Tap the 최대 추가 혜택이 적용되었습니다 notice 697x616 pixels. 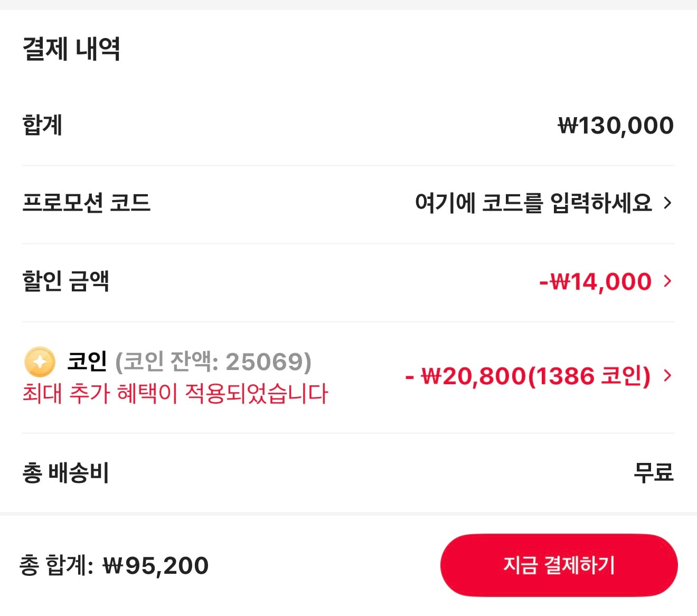175,394
